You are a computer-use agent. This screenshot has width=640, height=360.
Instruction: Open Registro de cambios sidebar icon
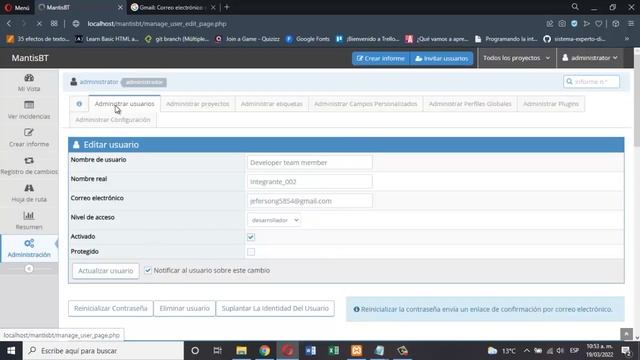coord(29,160)
